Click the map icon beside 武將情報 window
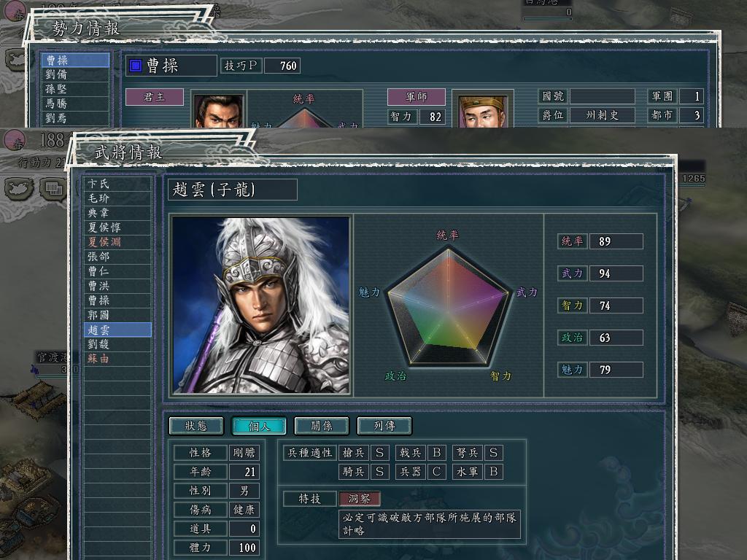 18,188
